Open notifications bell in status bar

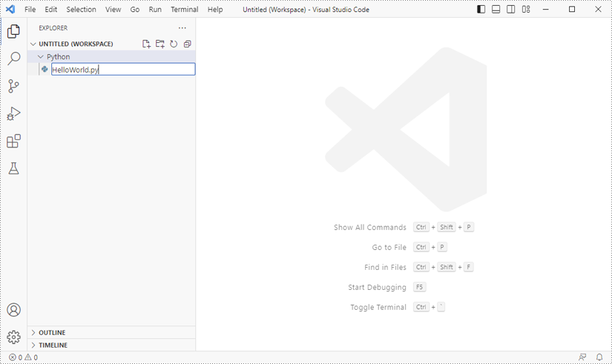click(x=599, y=357)
